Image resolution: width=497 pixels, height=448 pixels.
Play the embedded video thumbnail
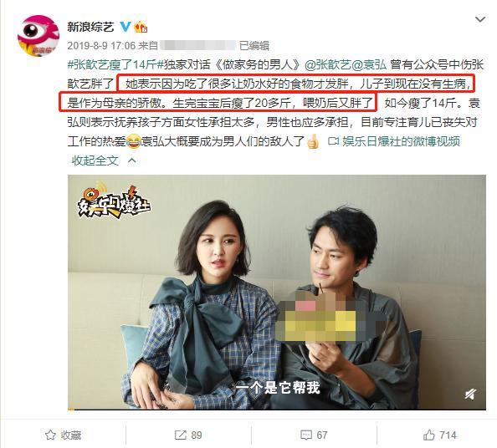277,292
